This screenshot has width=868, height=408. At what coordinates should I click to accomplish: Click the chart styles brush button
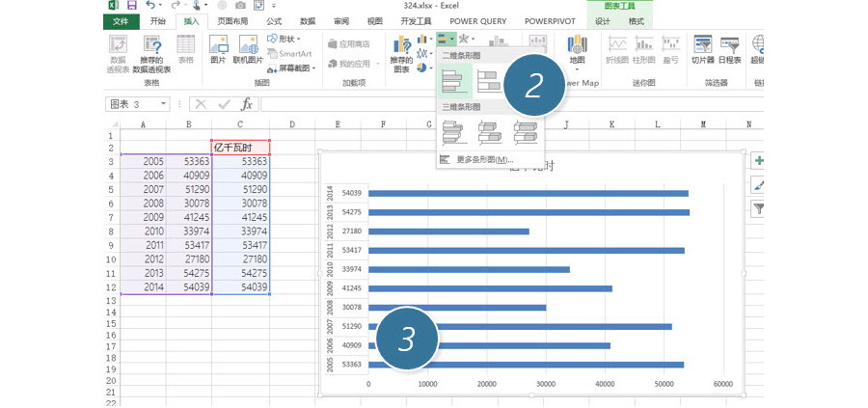point(758,184)
